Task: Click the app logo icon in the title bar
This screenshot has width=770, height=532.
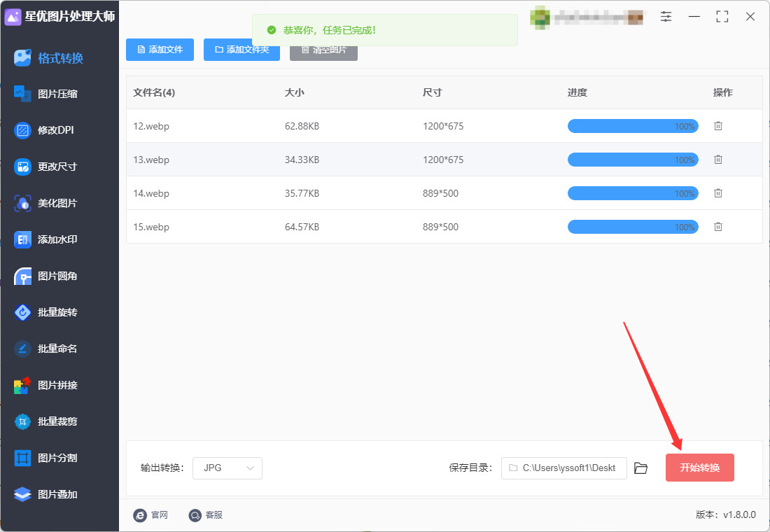Action: [x=13, y=17]
